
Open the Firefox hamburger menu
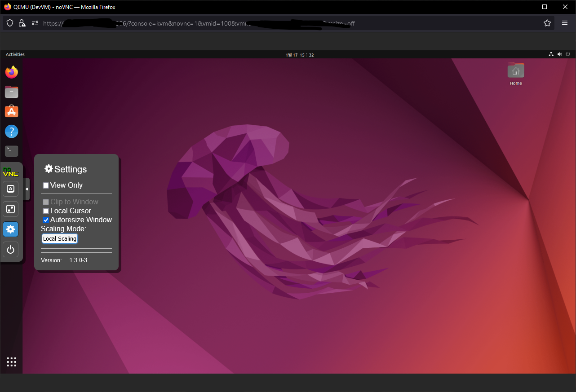565,23
